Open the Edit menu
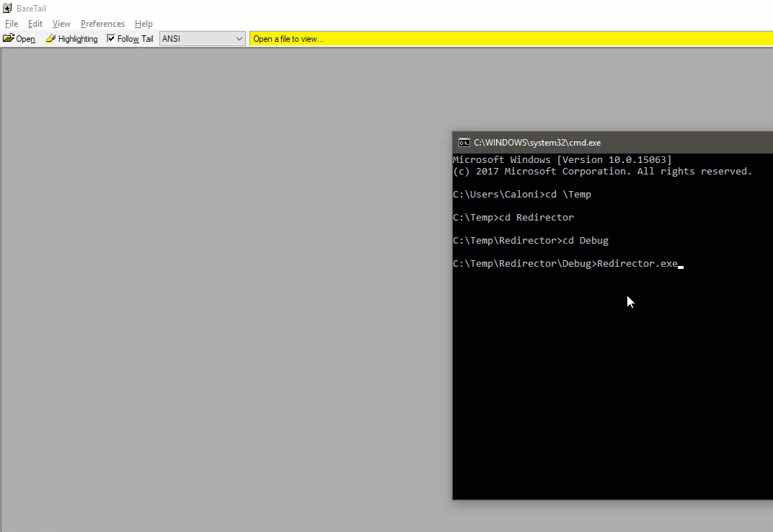 point(35,24)
